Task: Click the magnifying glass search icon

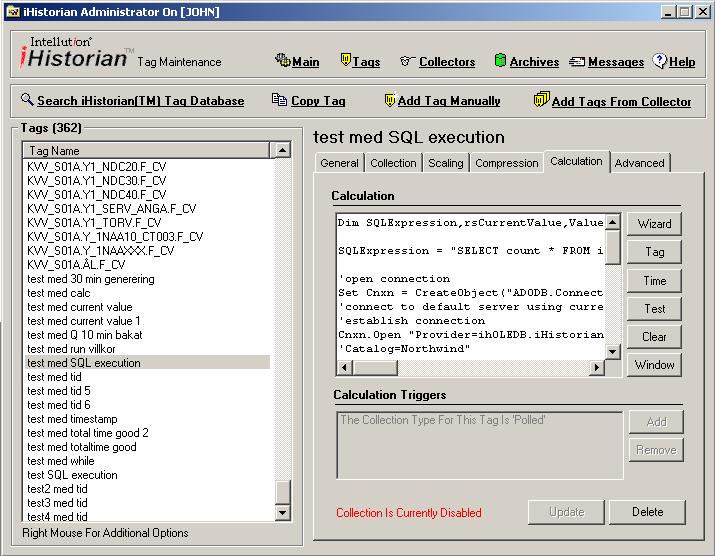Action: 27,99
